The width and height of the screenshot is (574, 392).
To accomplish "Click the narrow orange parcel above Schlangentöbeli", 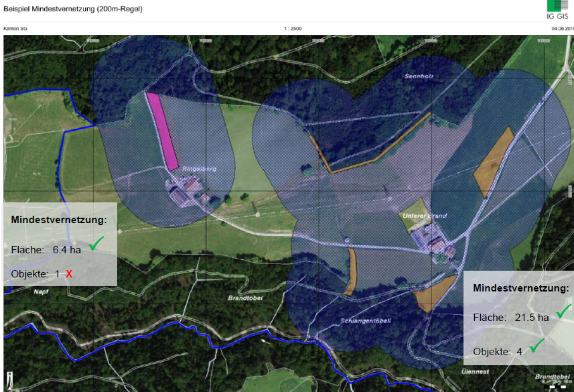I will tap(351, 271).
